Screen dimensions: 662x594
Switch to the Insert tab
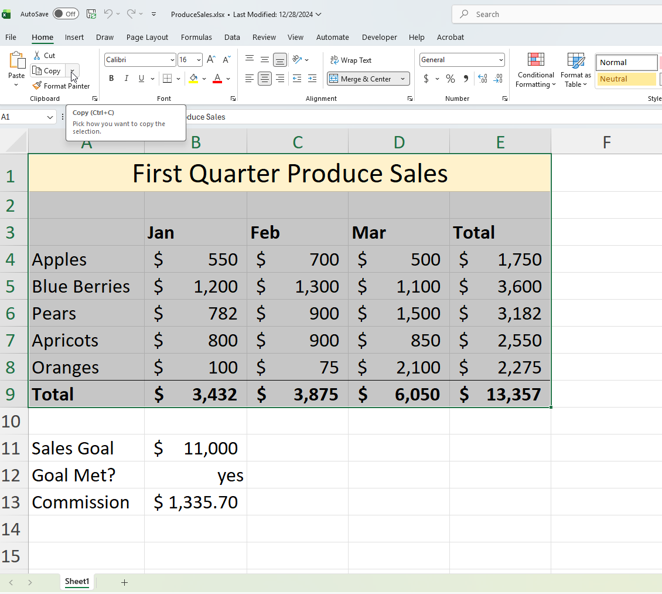[74, 37]
